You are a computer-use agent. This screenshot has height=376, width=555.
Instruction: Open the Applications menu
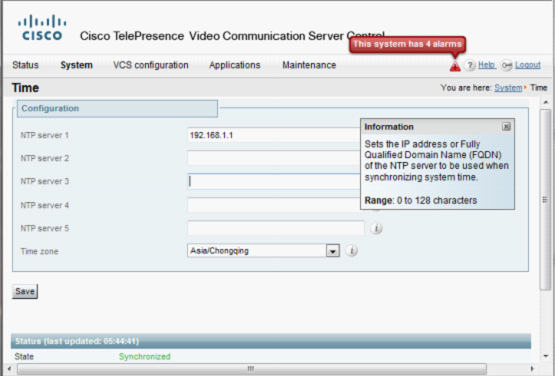235,65
